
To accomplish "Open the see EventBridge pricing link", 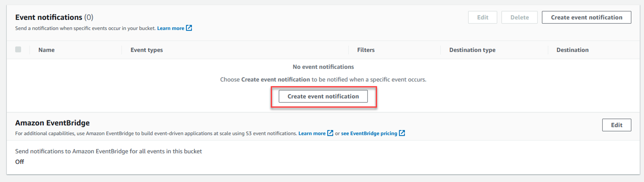I will click(369, 133).
